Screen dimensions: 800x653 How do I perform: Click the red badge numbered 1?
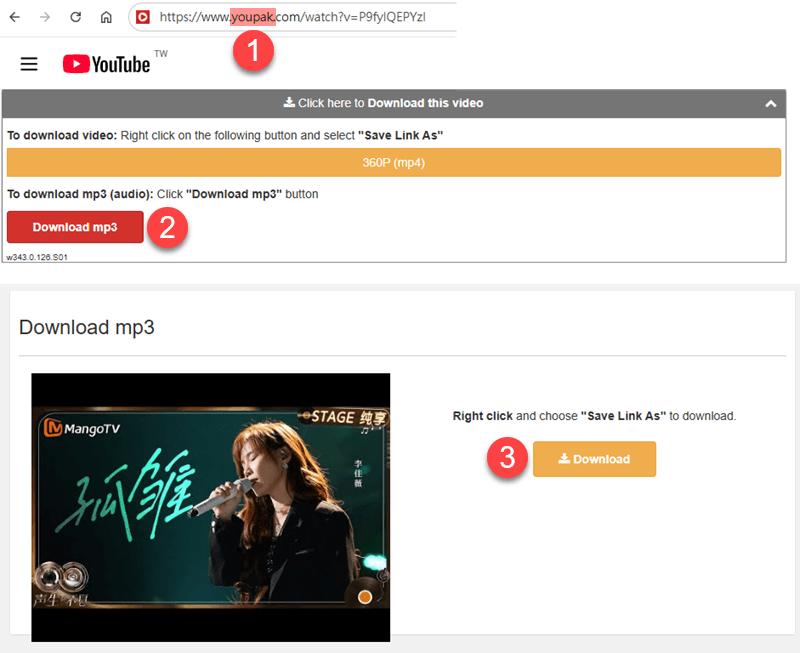pos(253,53)
